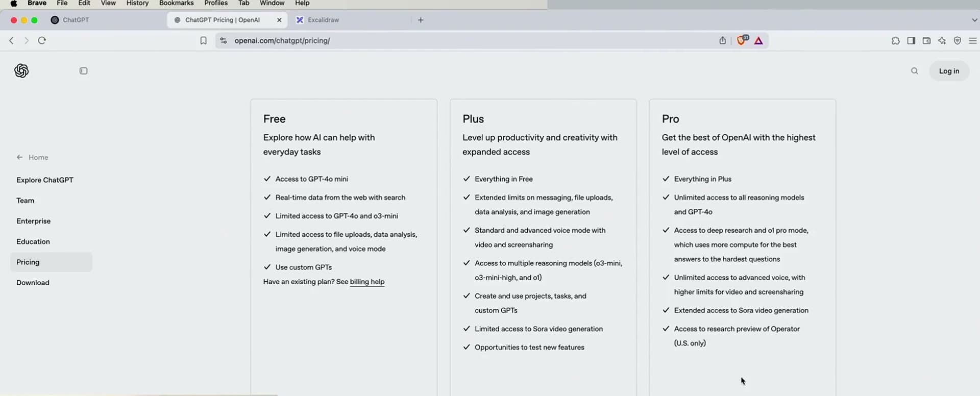Click "Access to GPT-4o mini" text
This screenshot has width=980, height=396.
(x=312, y=179)
